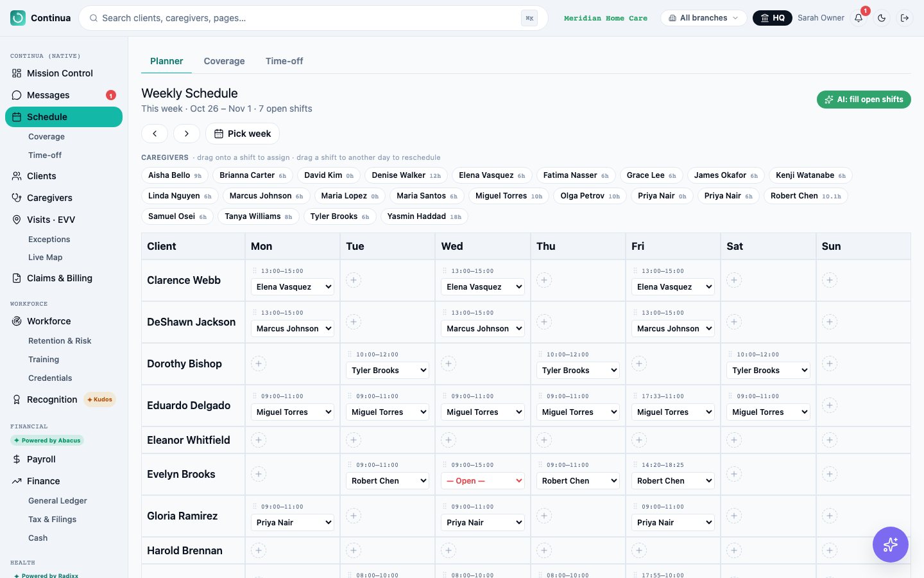Viewport: 924px width, 578px height.
Task: Open Claims & Billing in sidebar
Action: (64, 278)
